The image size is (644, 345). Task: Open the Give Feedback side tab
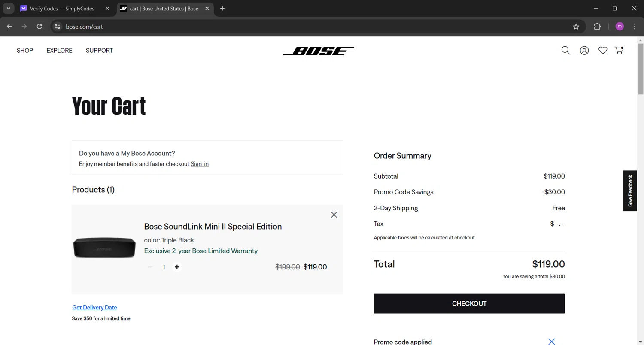[x=630, y=191]
